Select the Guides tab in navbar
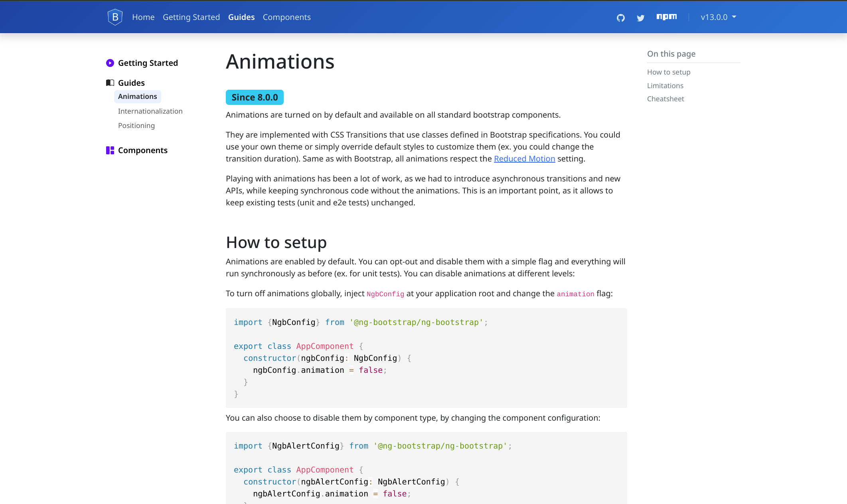 (x=241, y=17)
